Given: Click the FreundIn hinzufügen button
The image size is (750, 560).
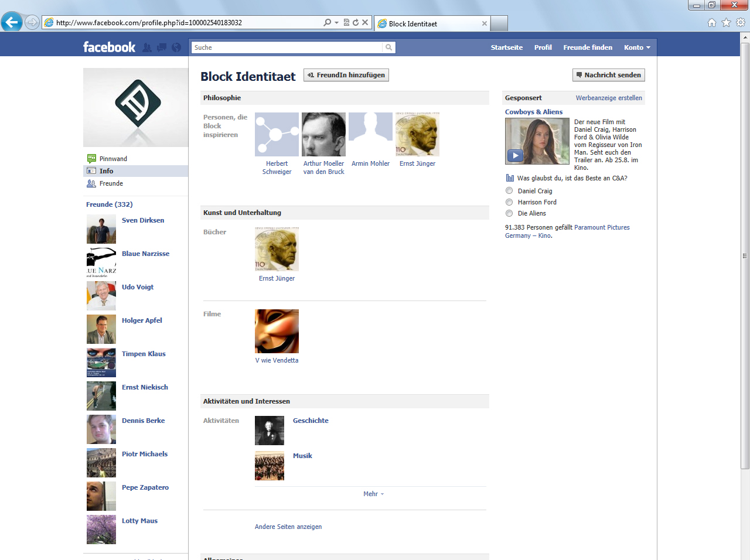Looking at the screenshot, I should click(x=346, y=75).
